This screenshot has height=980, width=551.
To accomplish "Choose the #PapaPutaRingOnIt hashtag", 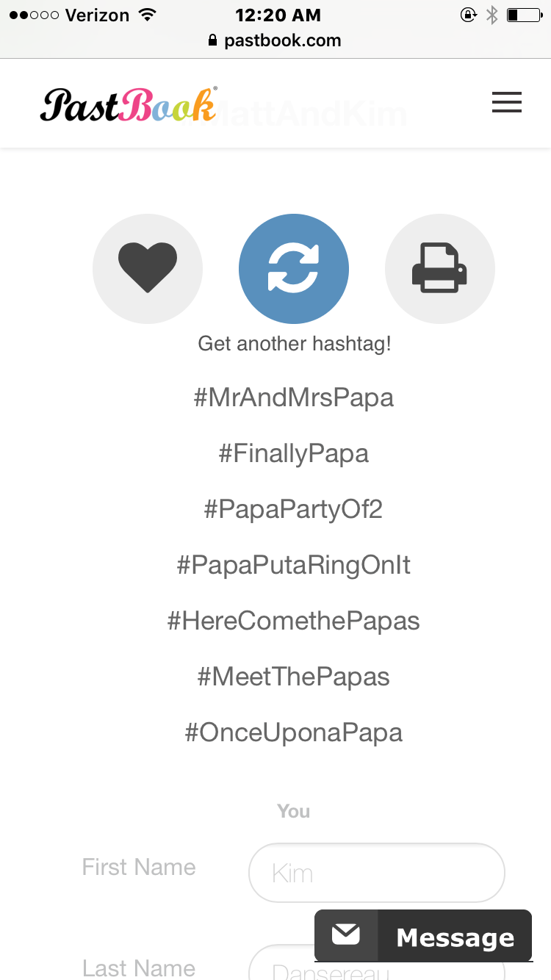I will click(x=294, y=565).
